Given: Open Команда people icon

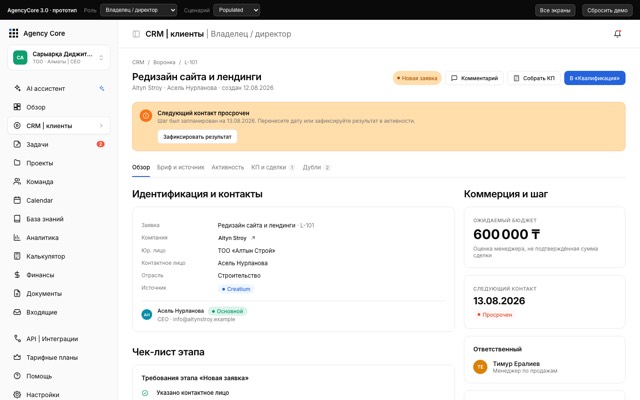Looking at the screenshot, I should coord(17,182).
